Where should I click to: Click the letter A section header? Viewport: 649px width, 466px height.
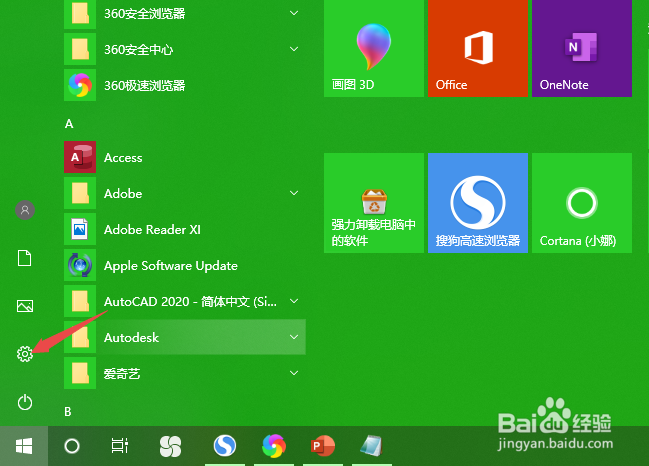tap(69, 124)
